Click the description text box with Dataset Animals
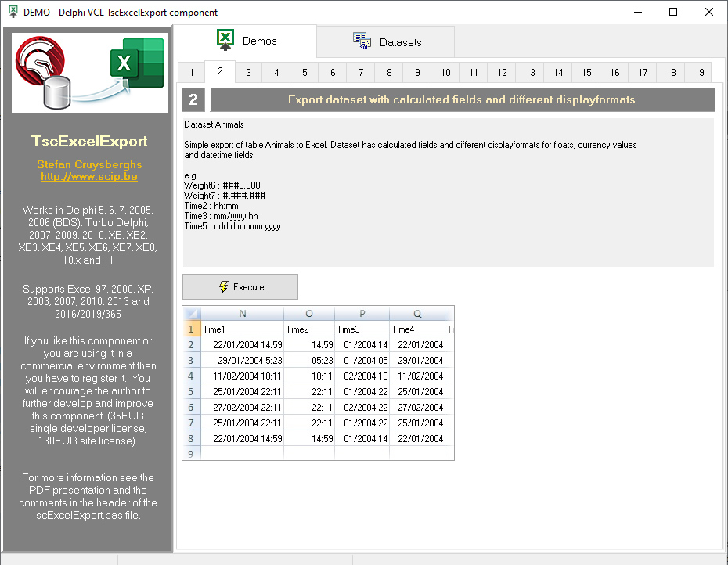This screenshot has height=565, width=728. click(x=449, y=193)
